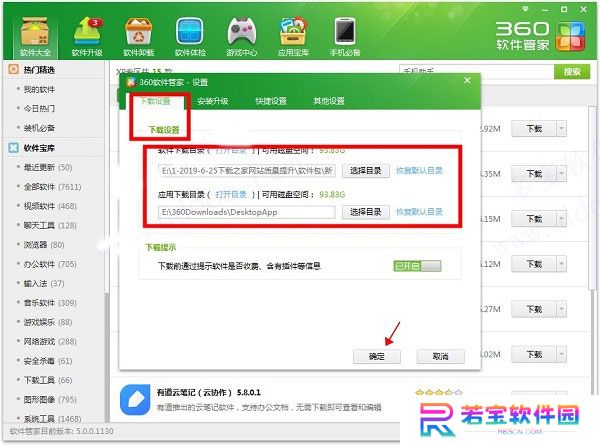Open main window menu arrow icon

pyautogui.click(x=525, y=9)
